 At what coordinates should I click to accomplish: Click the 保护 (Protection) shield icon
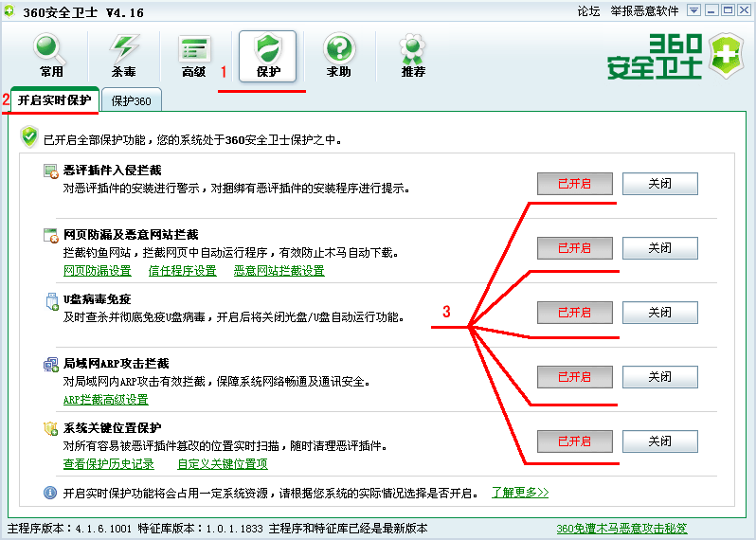coord(267,56)
